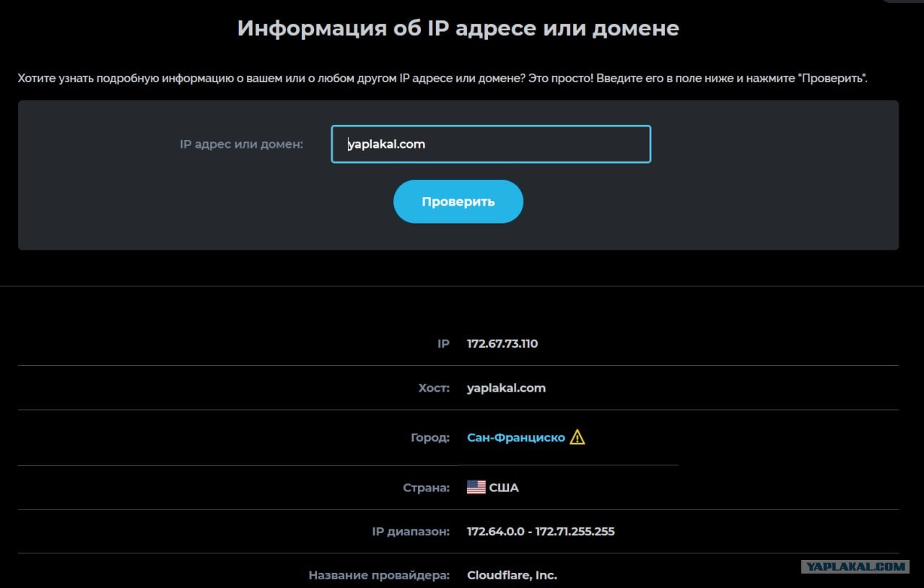Click the Страна: row label

(x=426, y=488)
